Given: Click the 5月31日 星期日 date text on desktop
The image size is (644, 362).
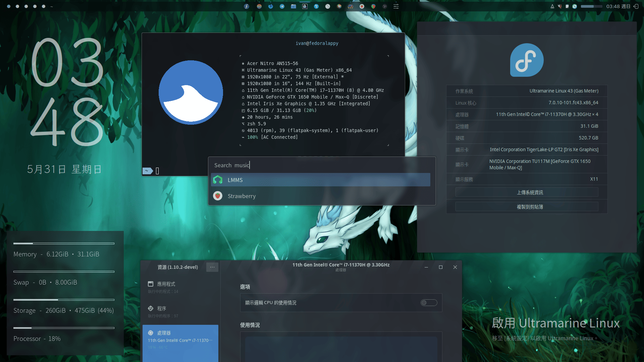Looking at the screenshot, I should [x=64, y=169].
